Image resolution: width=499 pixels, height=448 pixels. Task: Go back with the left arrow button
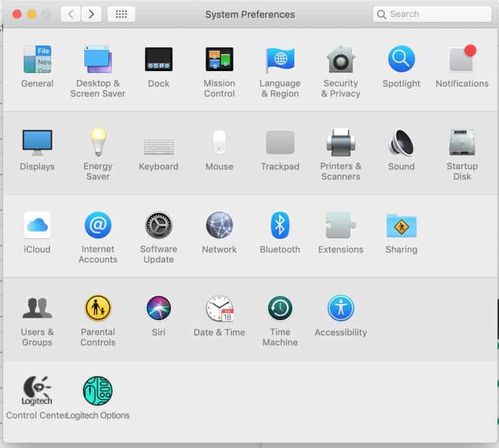71,14
